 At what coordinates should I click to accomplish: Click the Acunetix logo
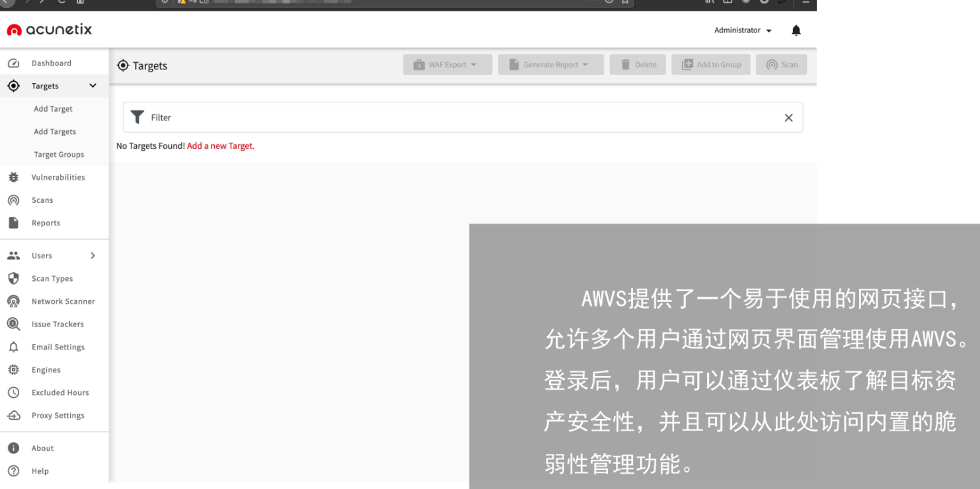coord(50,30)
